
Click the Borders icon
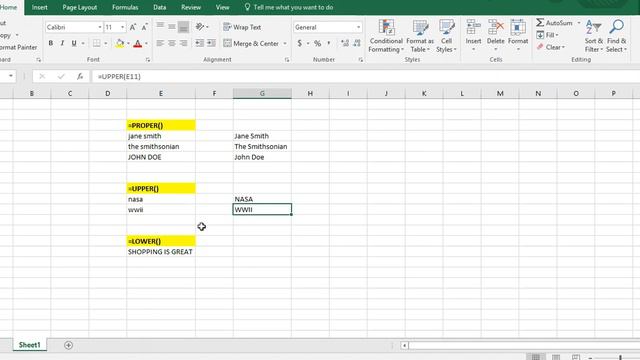pos(97,43)
